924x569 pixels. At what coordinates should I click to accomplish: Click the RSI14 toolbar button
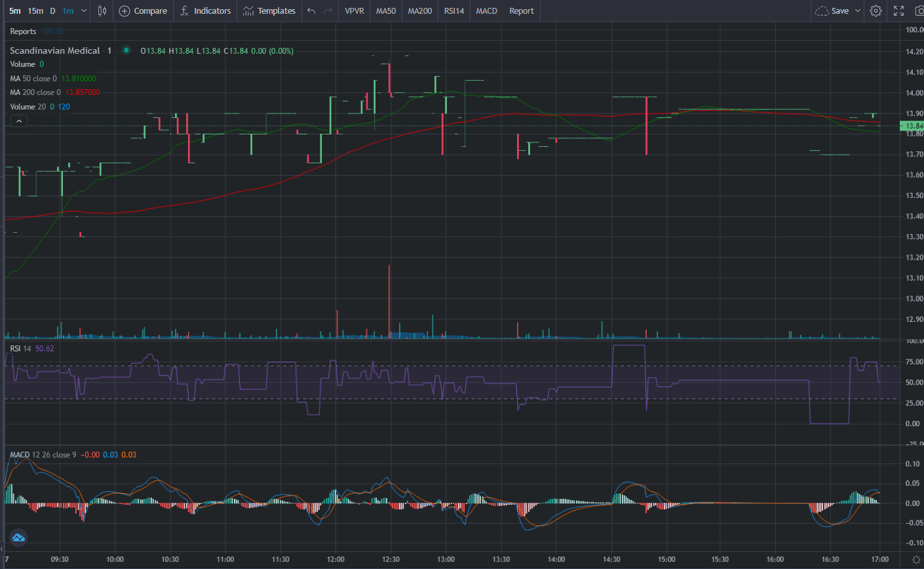[454, 10]
